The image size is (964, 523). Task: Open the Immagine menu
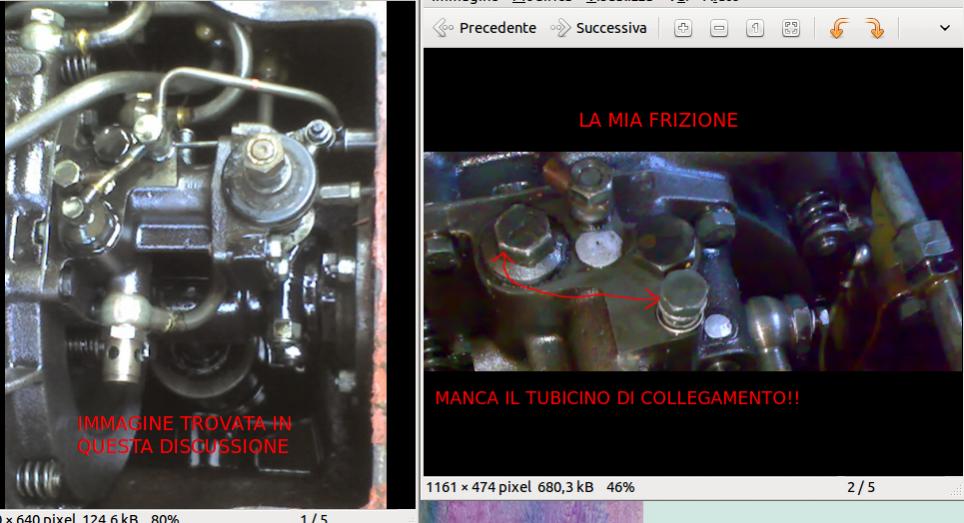click(464, 2)
